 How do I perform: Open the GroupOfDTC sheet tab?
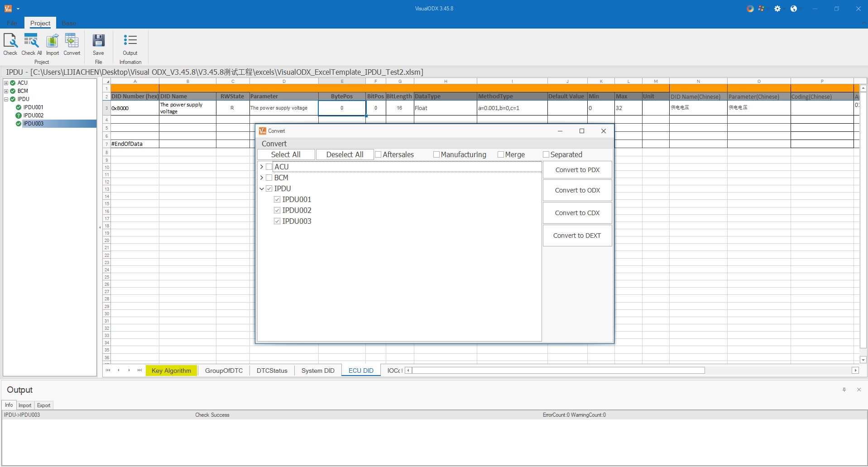click(224, 371)
